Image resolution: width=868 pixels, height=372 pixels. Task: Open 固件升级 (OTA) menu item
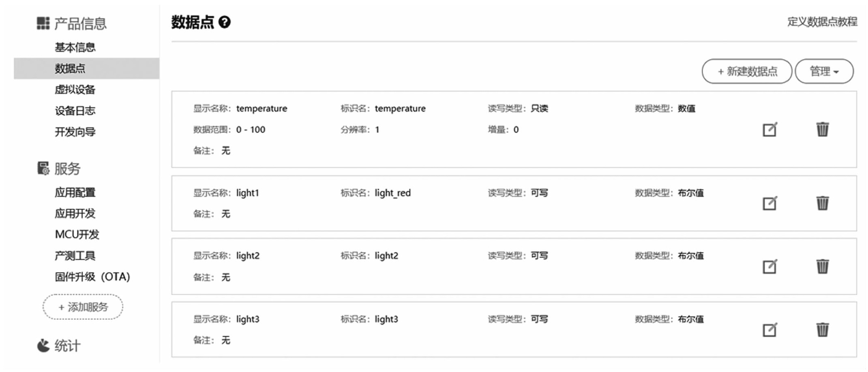coord(92,277)
